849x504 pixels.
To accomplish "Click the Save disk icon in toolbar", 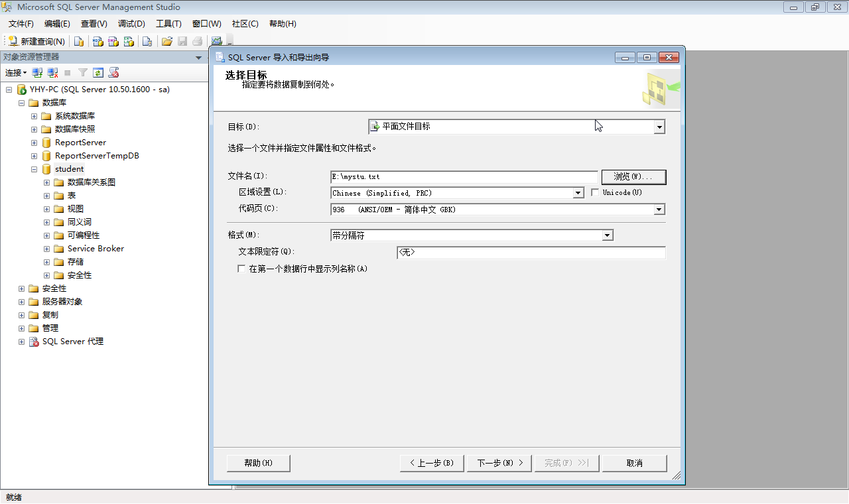I will click(182, 41).
